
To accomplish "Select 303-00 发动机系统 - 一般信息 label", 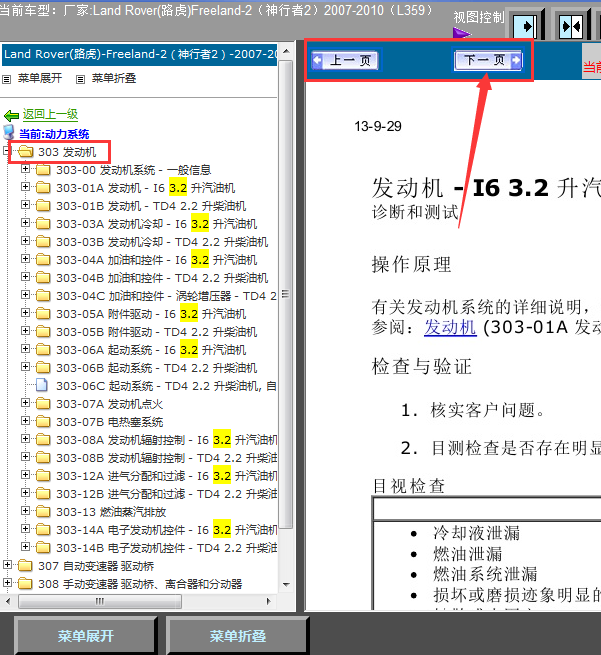I will click(x=134, y=170).
